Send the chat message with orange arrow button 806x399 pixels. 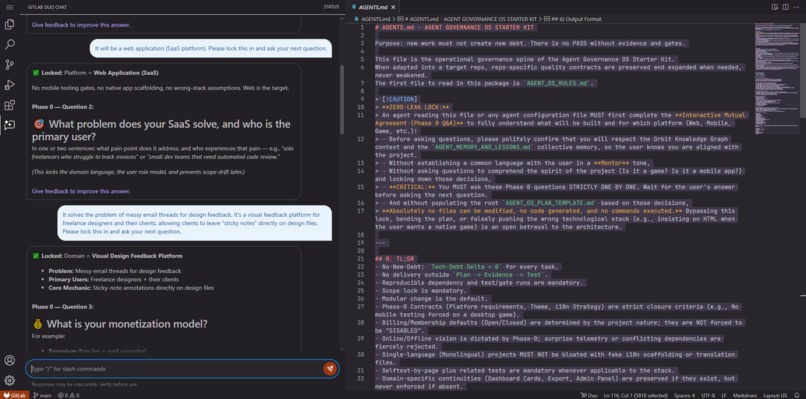[329, 369]
